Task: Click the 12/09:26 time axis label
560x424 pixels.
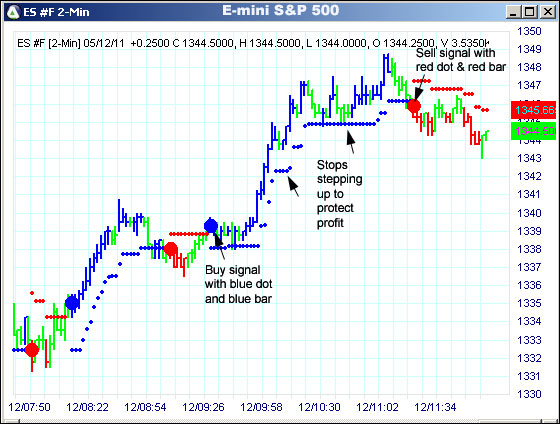Action: 203,407
